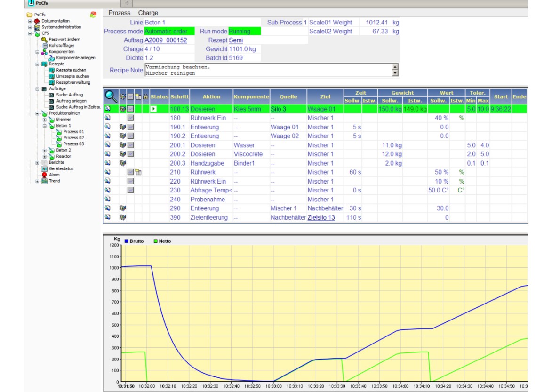Click the stack icon in step 200.3 row
Image resolution: width=552 pixels, height=392 pixels.
122,163
